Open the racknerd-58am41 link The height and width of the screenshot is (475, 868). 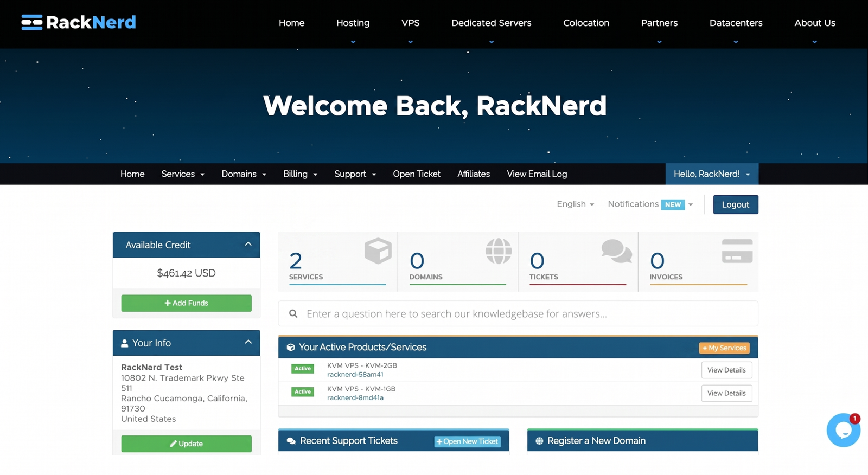point(355,375)
